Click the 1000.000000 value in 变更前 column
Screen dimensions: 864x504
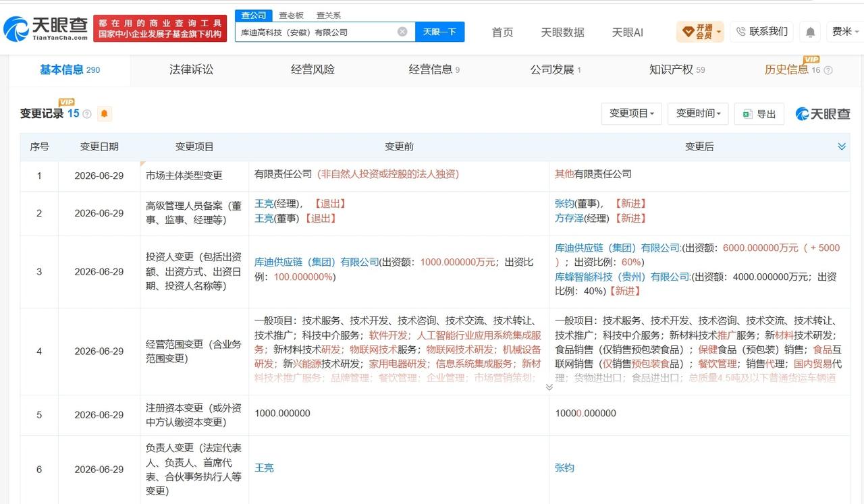tap(282, 413)
